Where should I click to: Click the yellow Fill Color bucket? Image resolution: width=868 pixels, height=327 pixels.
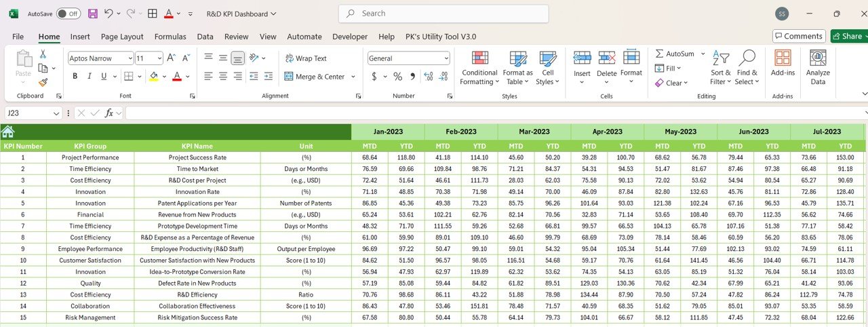[x=154, y=77]
